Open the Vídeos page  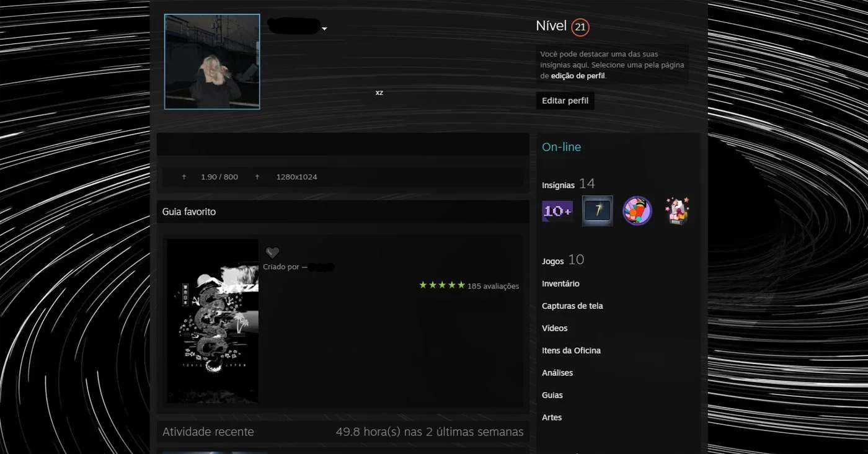pos(554,328)
